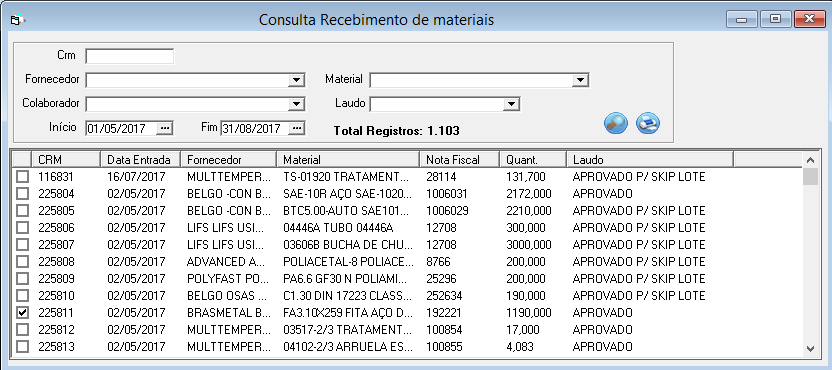The height and width of the screenshot is (370, 832).
Task: Select the 04102-2/3 ARRUELA ES... cell
Action: [347, 347]
